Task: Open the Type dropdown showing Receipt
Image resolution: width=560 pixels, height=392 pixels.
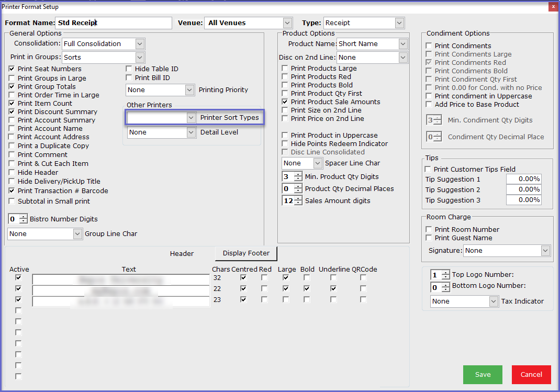Action: point(364,23)
